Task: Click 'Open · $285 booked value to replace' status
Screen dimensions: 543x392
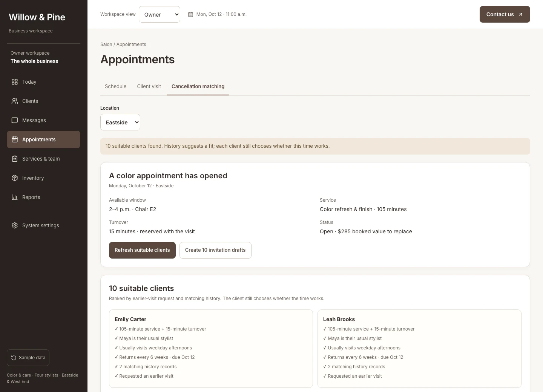Action: coord(366,231)
